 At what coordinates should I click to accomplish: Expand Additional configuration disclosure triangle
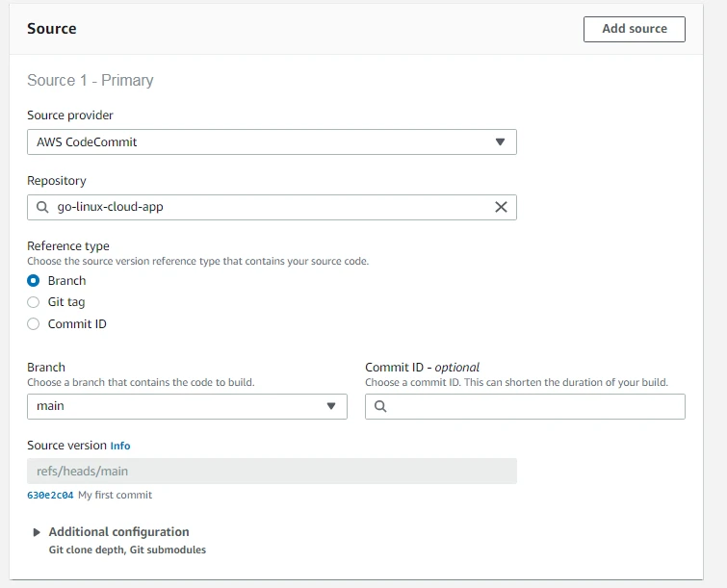[37, 532]
